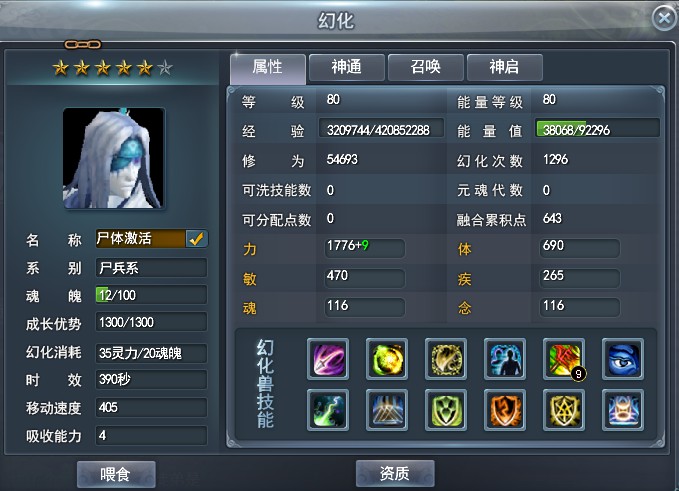Open the 资质 aptitude button
Screen dimensions: 679x491
(395, 474)
